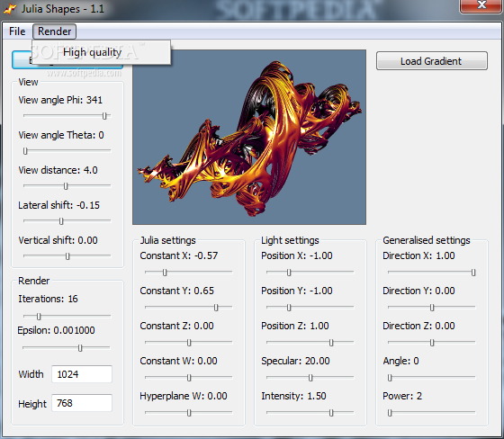Click the Intensity slider
Viewport: 504px width, 439px height.
[x=310, y=412]
